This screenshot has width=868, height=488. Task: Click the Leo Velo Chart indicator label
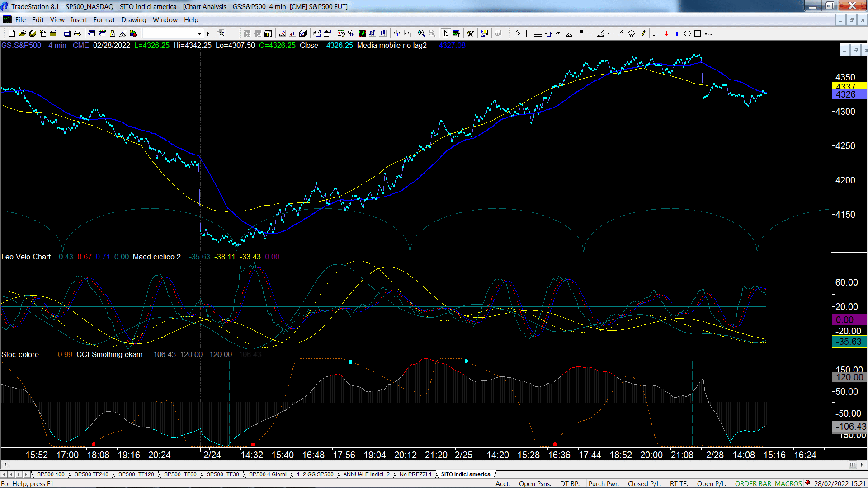pos(26,257)
